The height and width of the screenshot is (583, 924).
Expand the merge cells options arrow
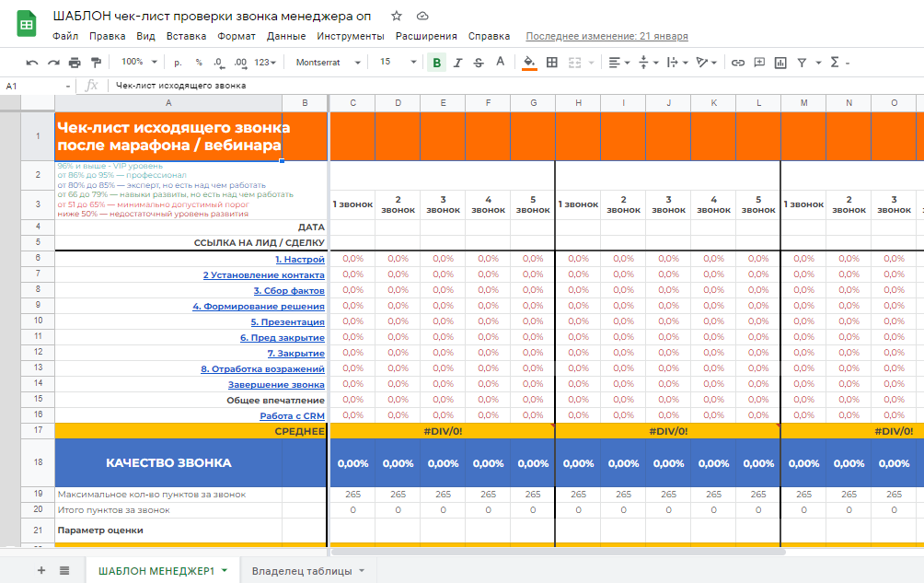591,63
